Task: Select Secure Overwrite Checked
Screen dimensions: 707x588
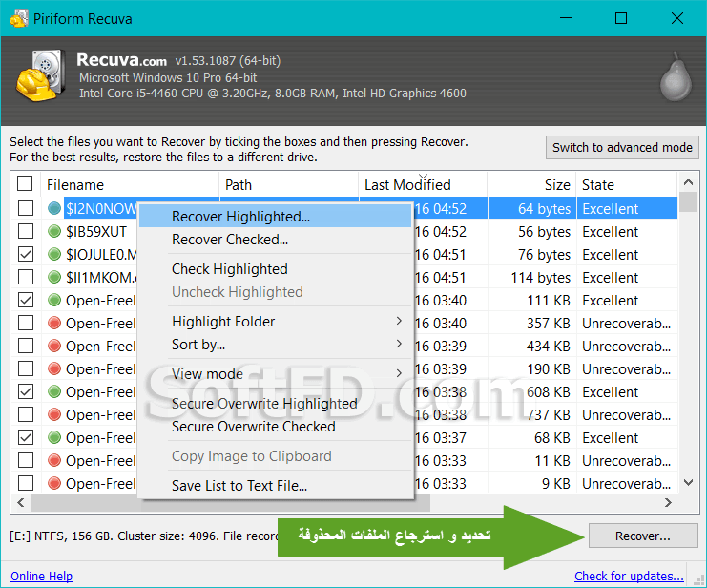Action: point(276,427)
